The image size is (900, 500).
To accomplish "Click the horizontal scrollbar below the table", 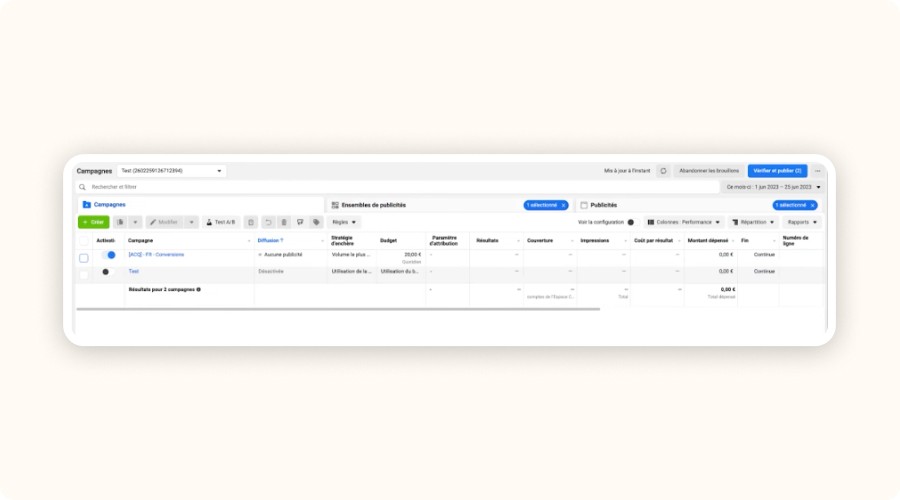I will click(338, 309).
